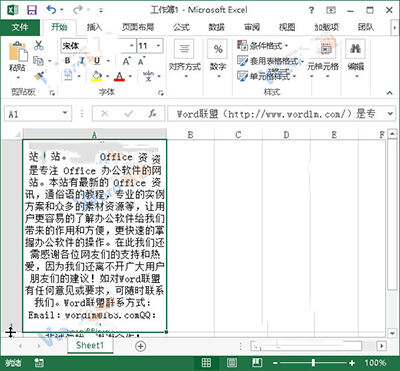Image resolution: width=400 pixels, height=371 pixels.
Task: Open the 插入 ribbon tab
Action: (x=94, y=27)
